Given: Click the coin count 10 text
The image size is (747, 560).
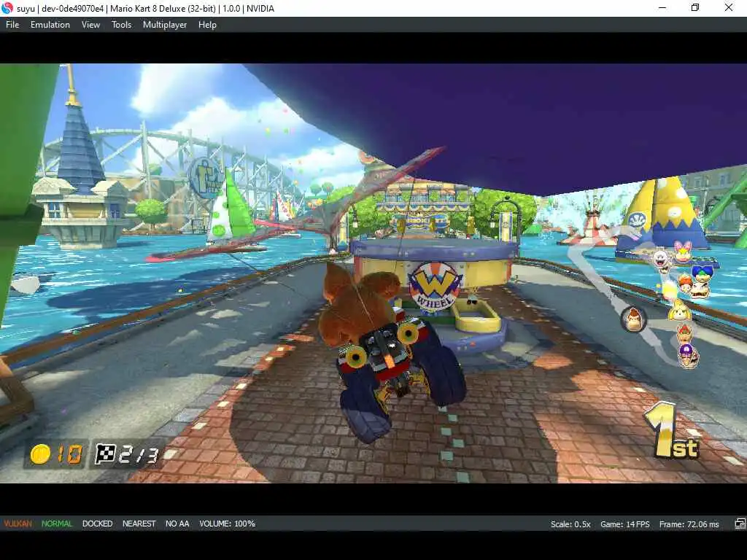Looking at the screenshot, I should (x=69, y=454).
